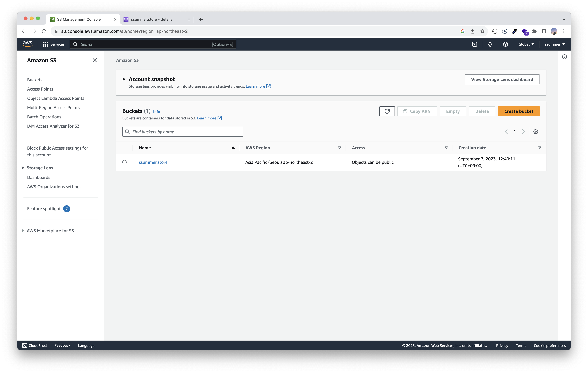
Task: Open Access Points in sidebar
Action: point(40,89)
